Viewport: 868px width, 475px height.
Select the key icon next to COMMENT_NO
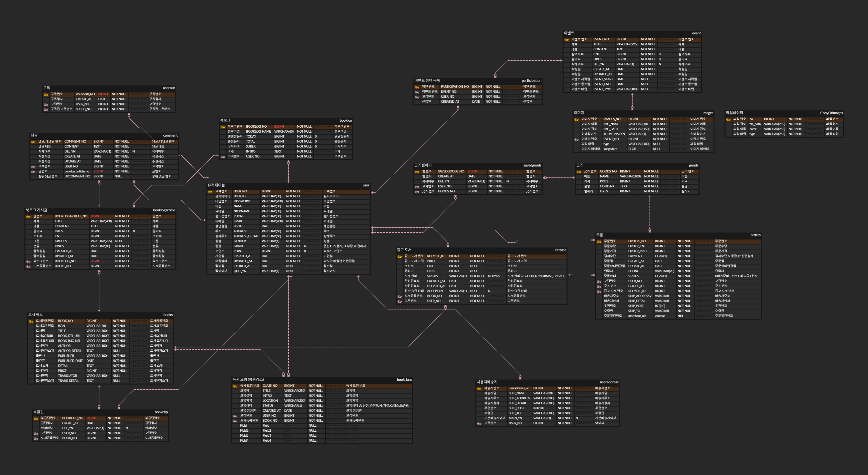[33, 142]
